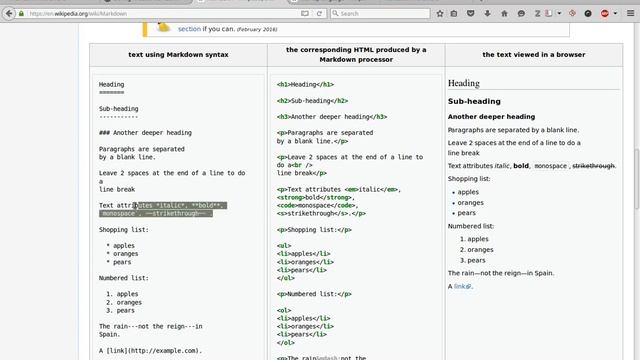The image size is (640, 360).
Task: Click the rendered 'Heading' title
Action: pos(464,83)
